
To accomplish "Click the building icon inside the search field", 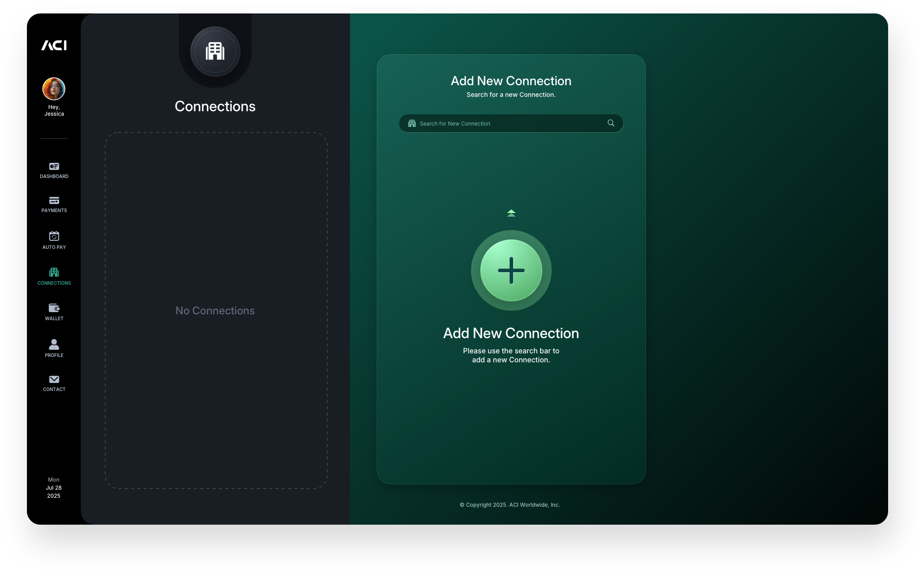I will point(412,123).
